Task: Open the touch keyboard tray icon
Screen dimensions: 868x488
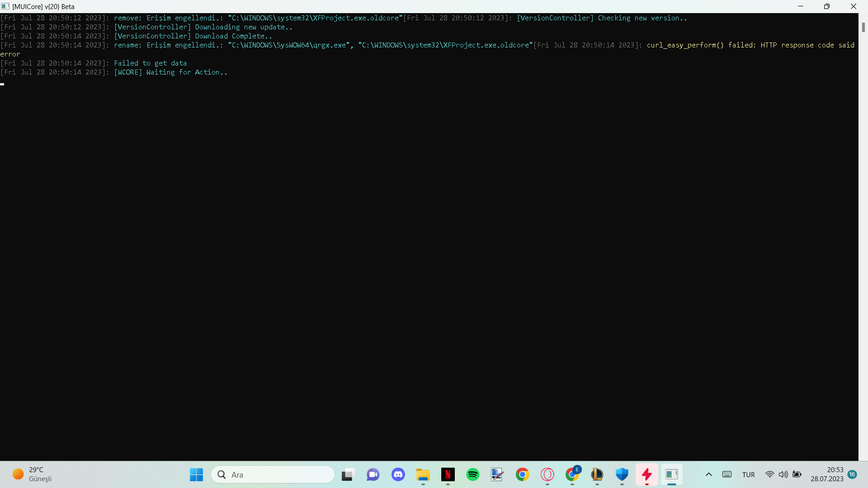Action: click(727, 474)
